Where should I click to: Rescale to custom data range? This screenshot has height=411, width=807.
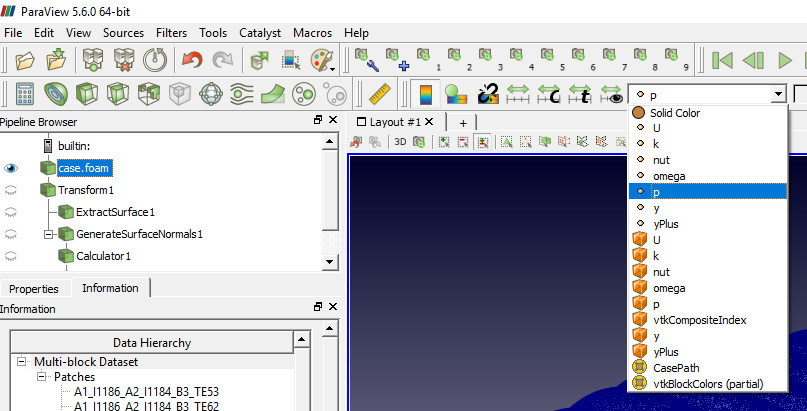click(x=549, y=94)
